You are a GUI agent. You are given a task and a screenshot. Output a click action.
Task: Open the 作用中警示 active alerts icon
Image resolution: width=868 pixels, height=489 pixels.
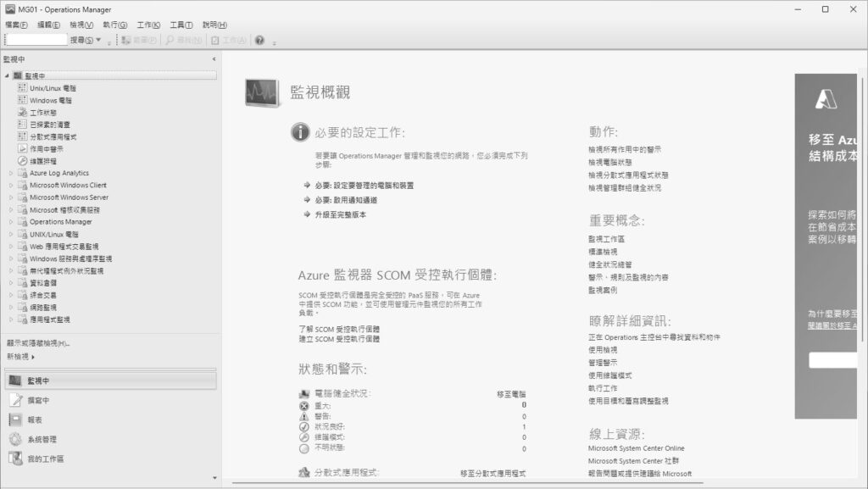click(x=22, y=148)
